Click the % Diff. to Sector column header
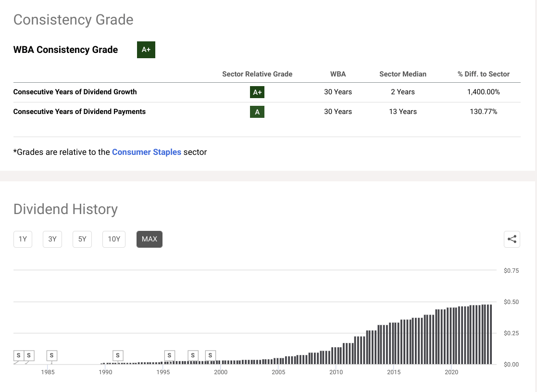The width and height of the screenshot is (537, 392). point(484,74)
